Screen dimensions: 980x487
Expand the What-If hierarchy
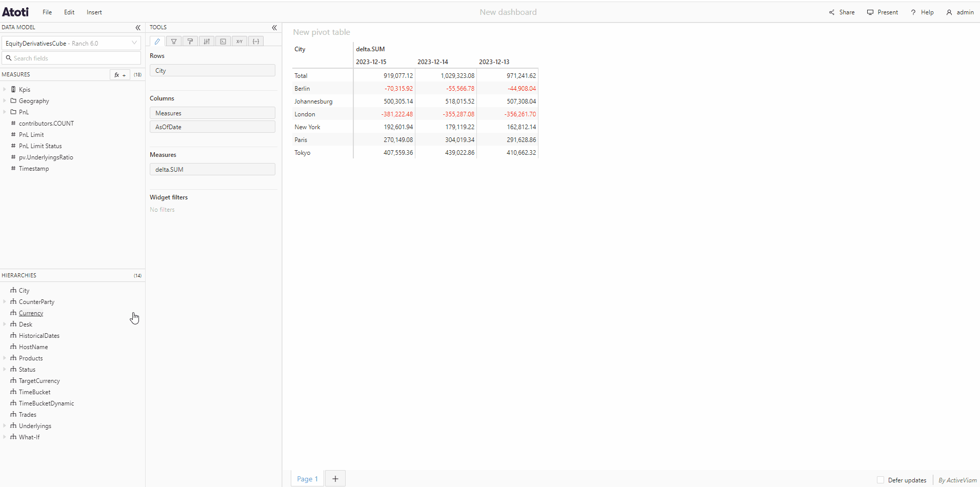5,437
